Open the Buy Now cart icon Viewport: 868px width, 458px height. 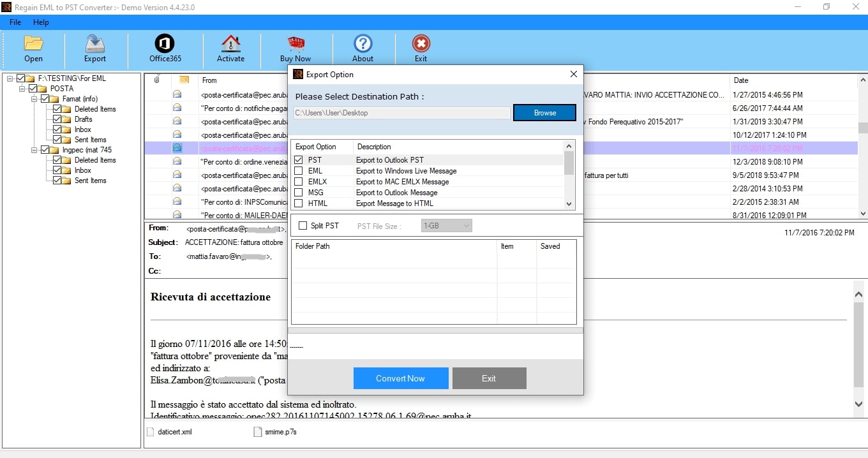point(296,43)
